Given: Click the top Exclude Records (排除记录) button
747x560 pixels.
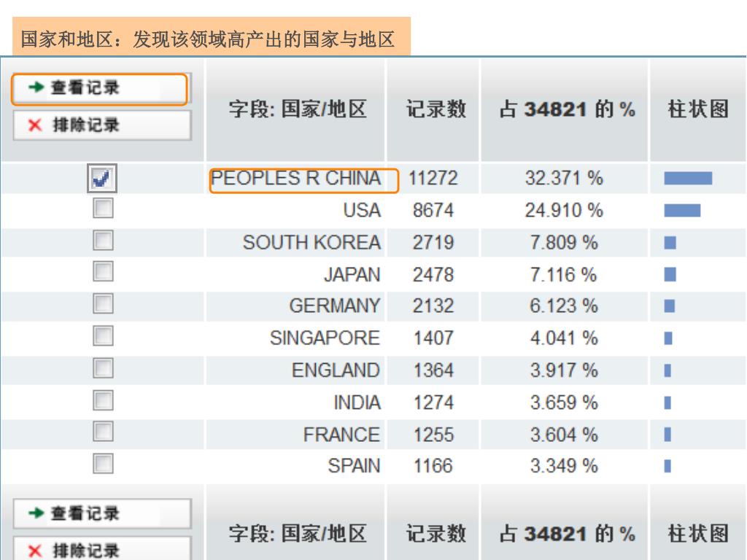Looking at the screenshot, I should pos(102,125).
